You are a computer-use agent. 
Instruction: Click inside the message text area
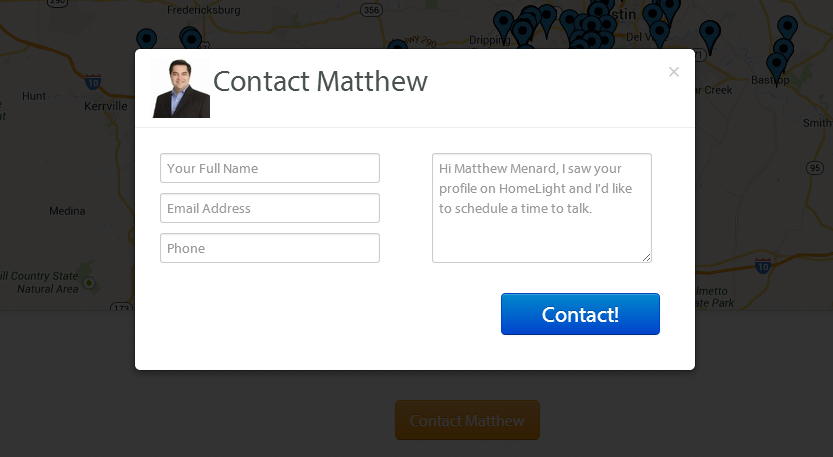(541, 208)
